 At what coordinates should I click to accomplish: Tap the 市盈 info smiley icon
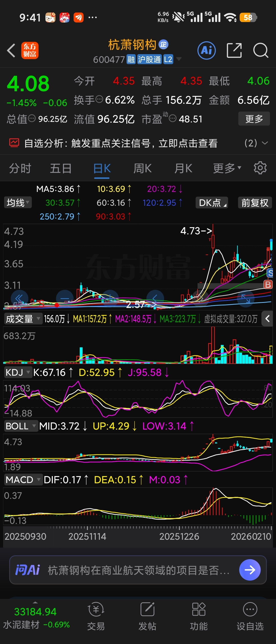[x=173, y=118]
